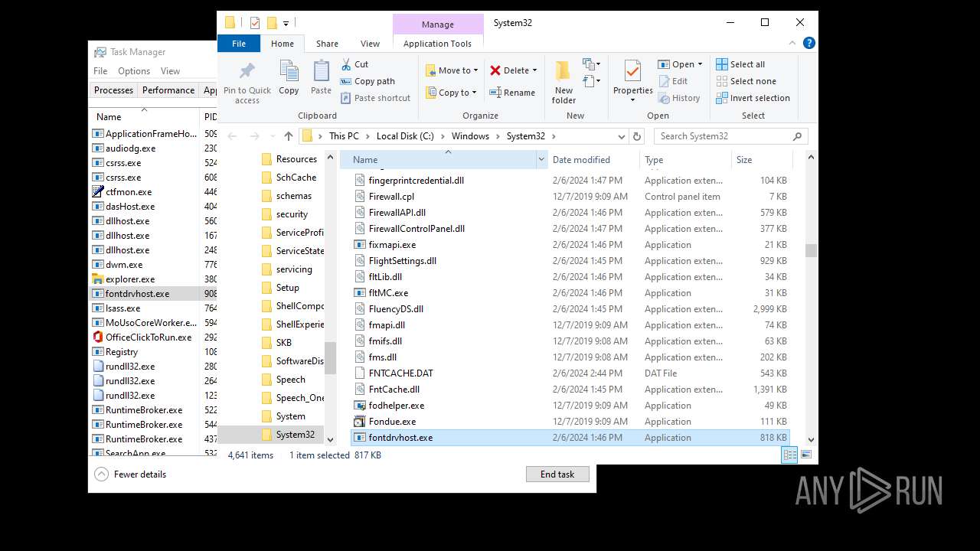Image resolution: width=980 pixels, height=551 pixels.
Task: Switch to the Performance tab in Task Manager
Action: [168, 90]
